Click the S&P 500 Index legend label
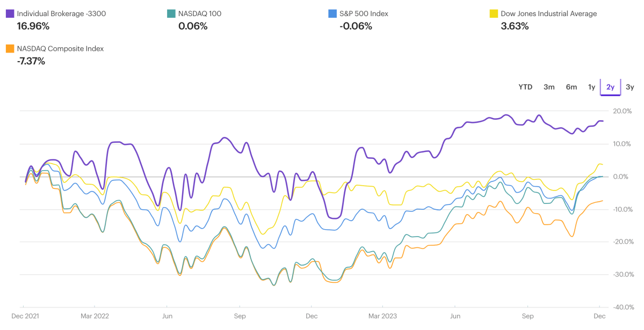The height and width of the screenshot is (330, 644). click(x=364, y=13)
